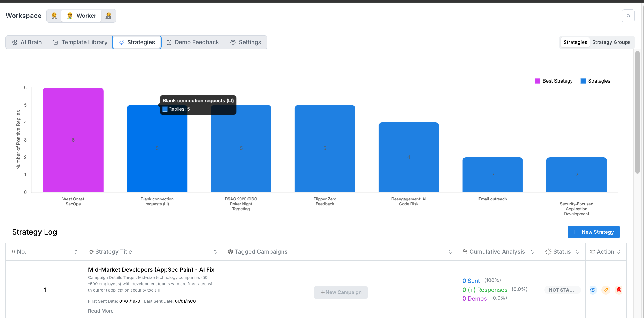Toggle blue Strategies legend swatch
The width and height of the screenshot is (644, 318).
[x=583, y=81]
